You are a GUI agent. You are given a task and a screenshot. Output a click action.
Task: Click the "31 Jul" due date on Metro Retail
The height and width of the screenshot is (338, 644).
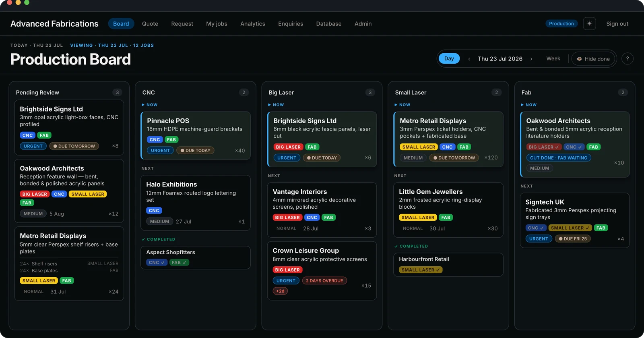(58, 292)
